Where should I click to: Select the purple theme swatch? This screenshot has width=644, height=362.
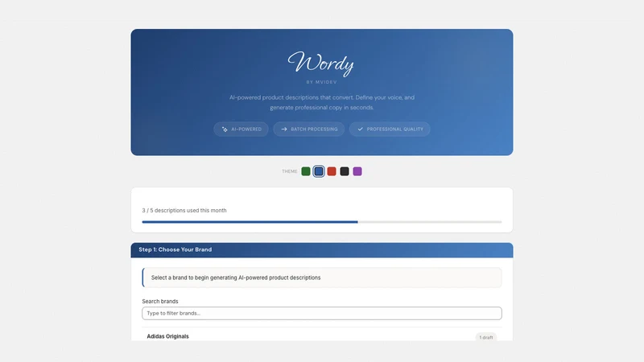pos(357,171)
